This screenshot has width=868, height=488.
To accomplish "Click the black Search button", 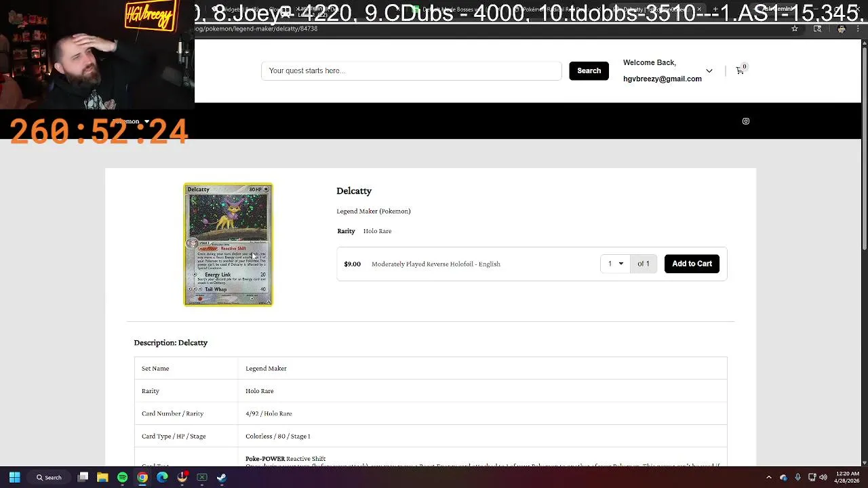I will tap(589, 70).
